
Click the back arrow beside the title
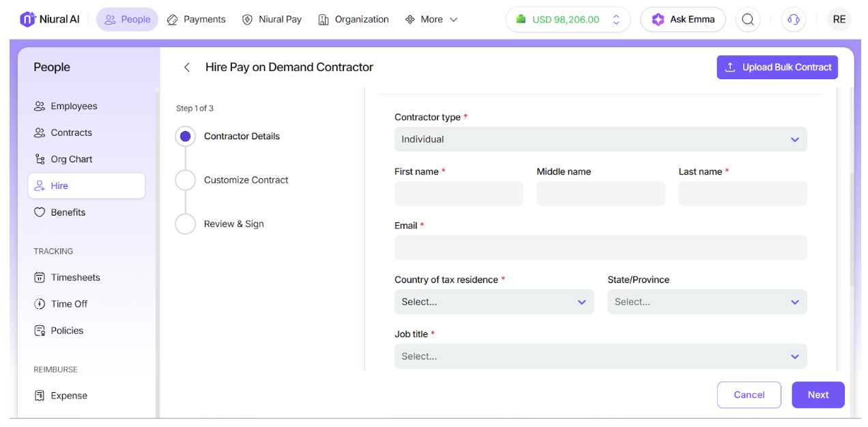(187, 67)
